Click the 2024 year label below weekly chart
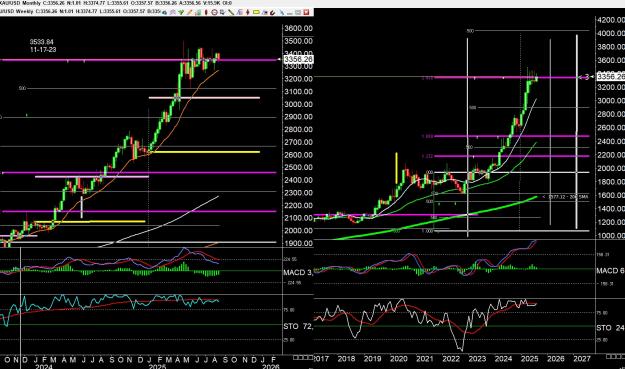This screenshot has width=625, height=369. tap(43, 366)
